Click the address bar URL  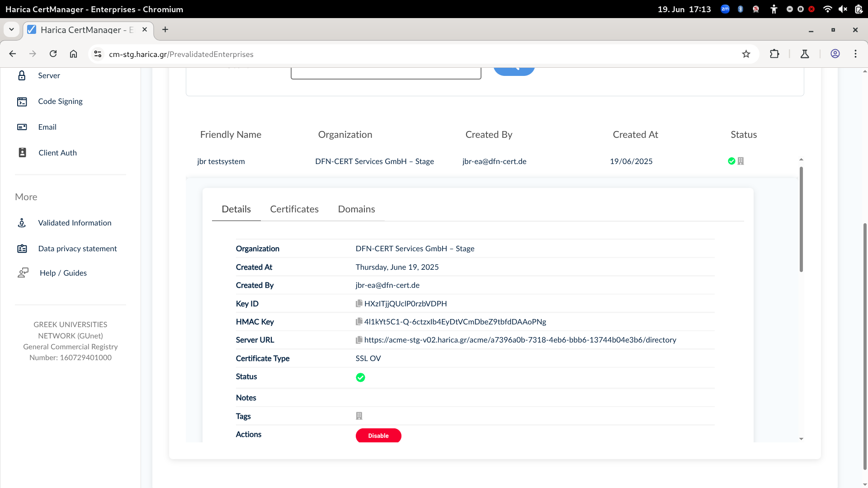[181, 54]
